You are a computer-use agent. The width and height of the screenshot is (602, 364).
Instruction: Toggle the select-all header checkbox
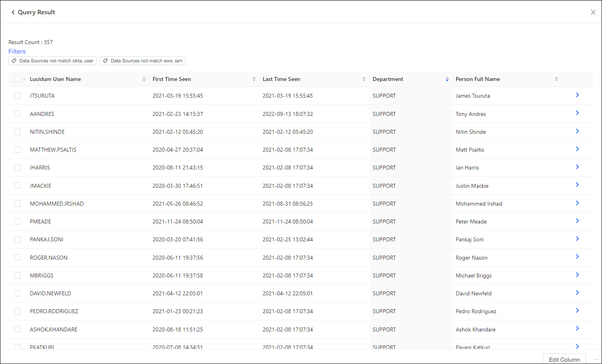(17, 79)
